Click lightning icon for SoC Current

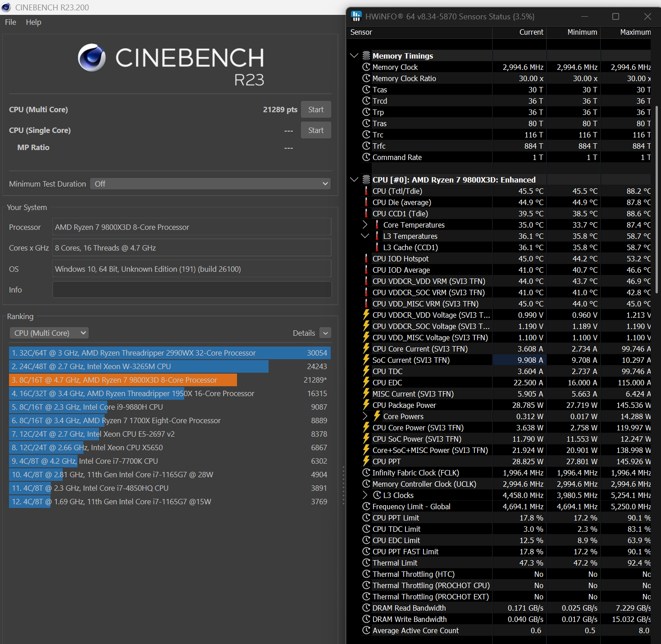366,360
